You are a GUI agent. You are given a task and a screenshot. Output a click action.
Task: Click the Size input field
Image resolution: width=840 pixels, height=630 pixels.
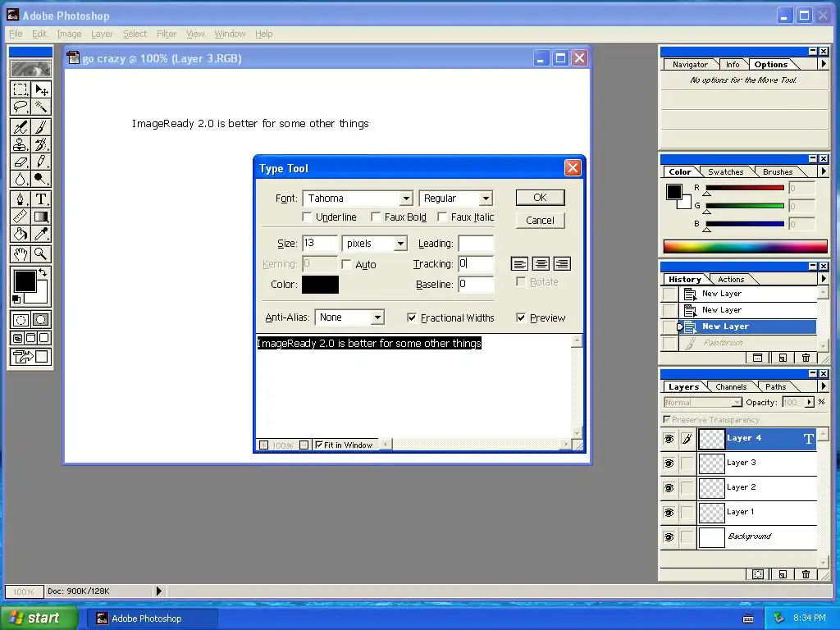click(320, 243)
